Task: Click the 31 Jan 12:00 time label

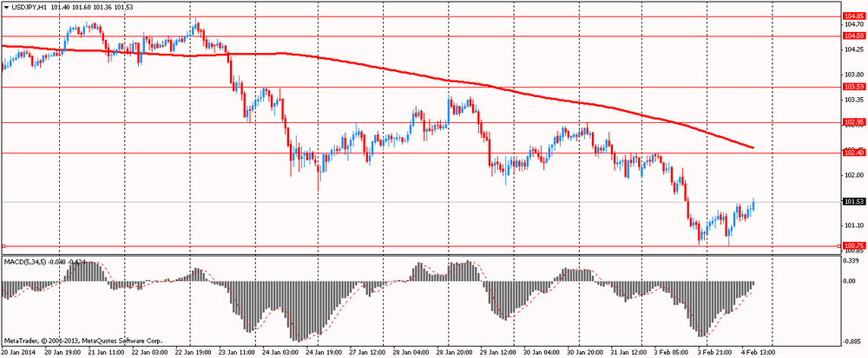Action: pos(629,351)
